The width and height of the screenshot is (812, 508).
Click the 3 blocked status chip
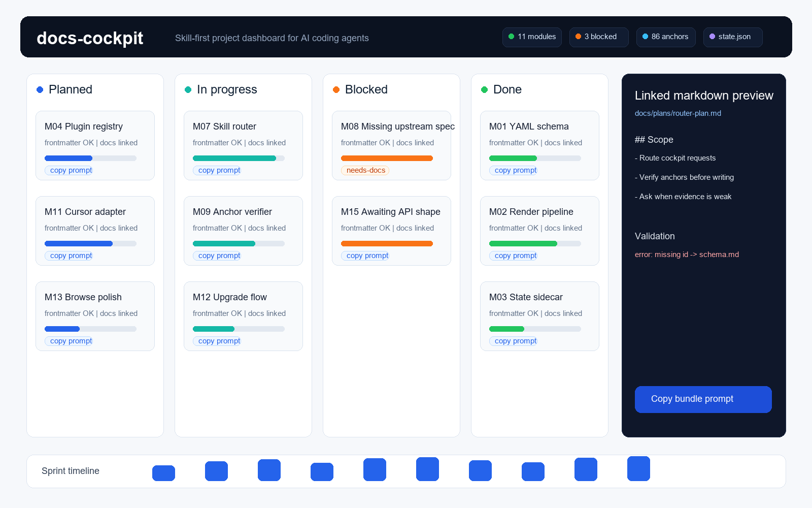coord(599,37)
